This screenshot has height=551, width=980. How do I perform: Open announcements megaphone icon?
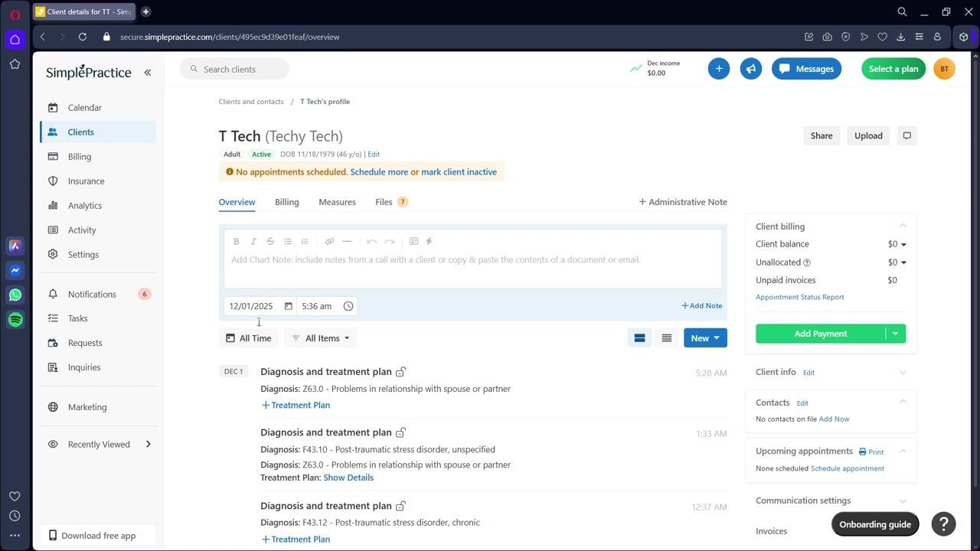tap(751, 69)
